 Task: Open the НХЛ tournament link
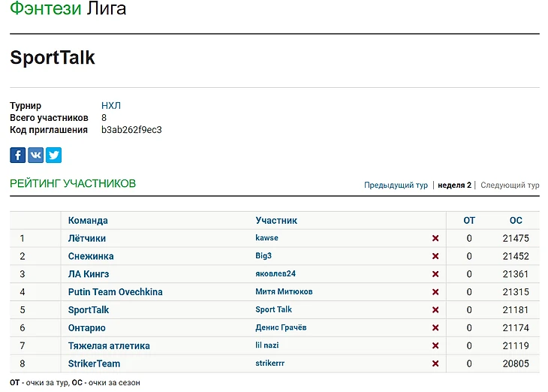coord(111,106)
